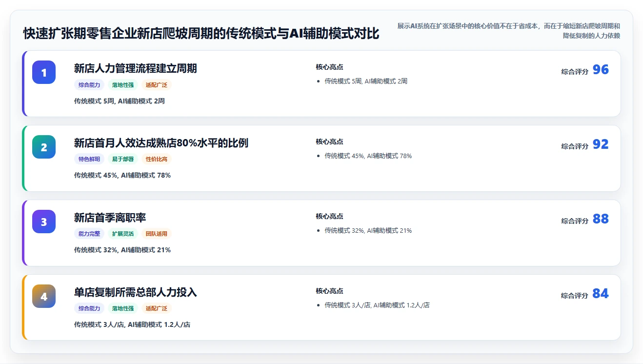Open the 新店人力管理流程建立周期 card title
Viewport: 643px width, 364px height.
(x=136, y=68)
